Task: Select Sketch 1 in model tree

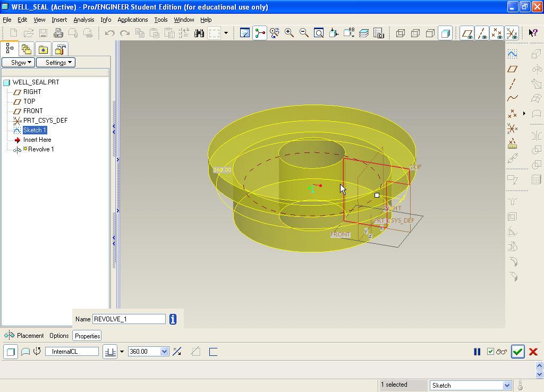Action: pyautogui.click(x=35, y=130)
